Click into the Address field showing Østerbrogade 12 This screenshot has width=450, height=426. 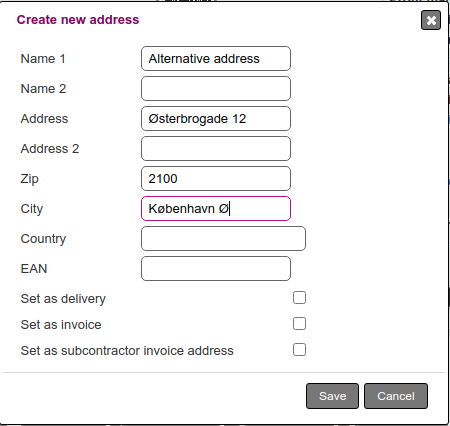(x=216, y=119)
